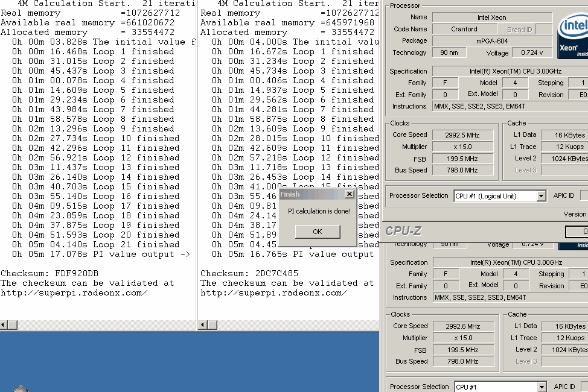Click the Model value "4" in the front CPU-Z window
This screenshot has width=588, height=392.
click(515, 83)
